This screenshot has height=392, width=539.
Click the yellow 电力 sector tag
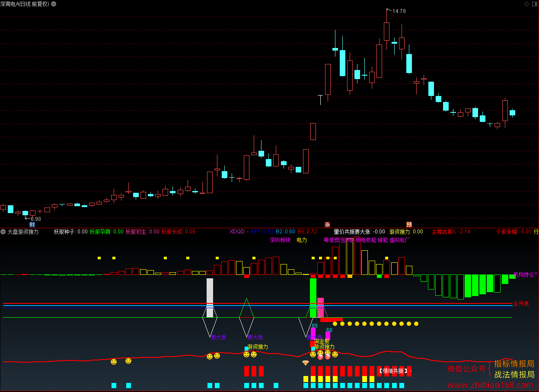click(x=302, y=240)
